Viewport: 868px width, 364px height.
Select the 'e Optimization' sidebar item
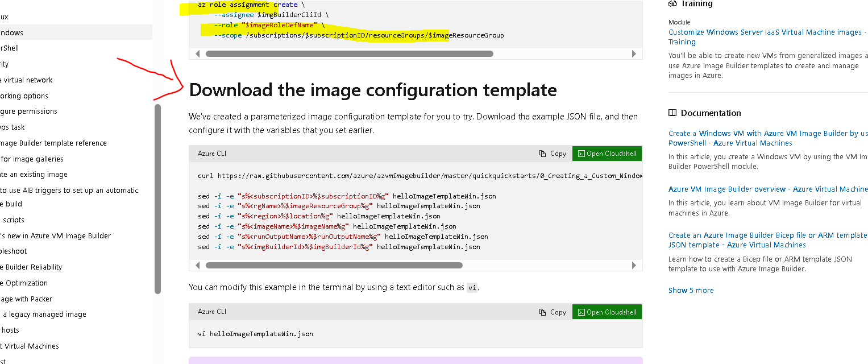tap(24, 283)
